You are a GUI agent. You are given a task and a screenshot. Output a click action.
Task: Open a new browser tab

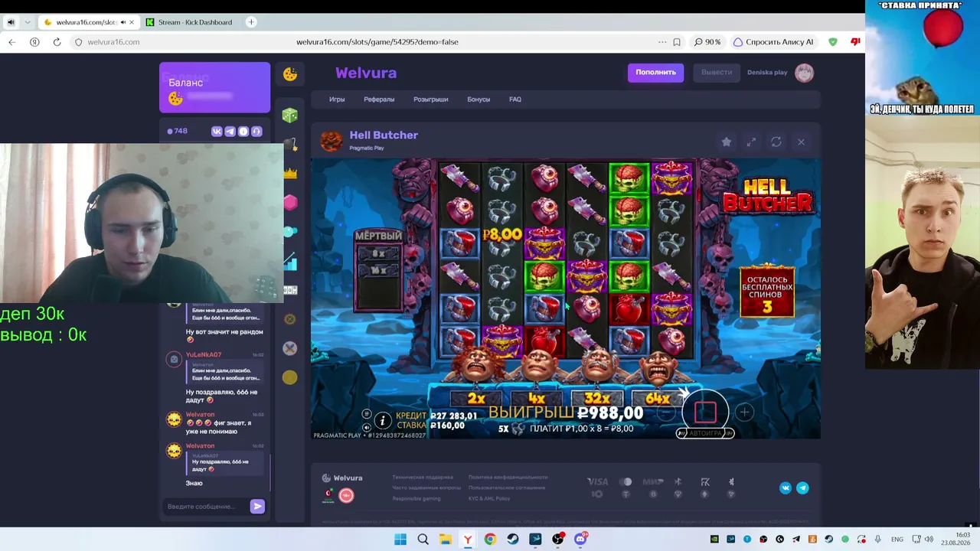click(x=251, y=22)
